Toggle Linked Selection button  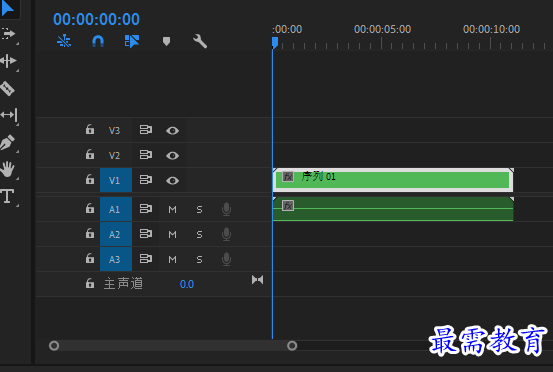pos(132,41)
